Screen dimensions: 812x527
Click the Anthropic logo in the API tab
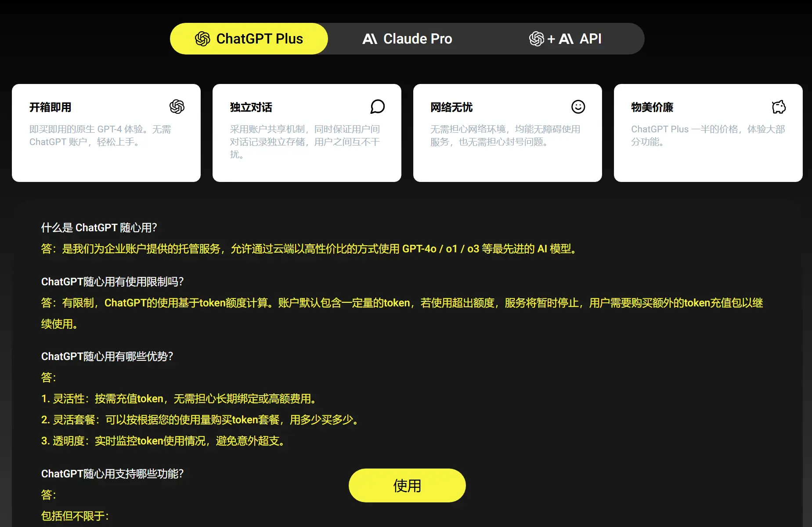click(x=566, y=39)
